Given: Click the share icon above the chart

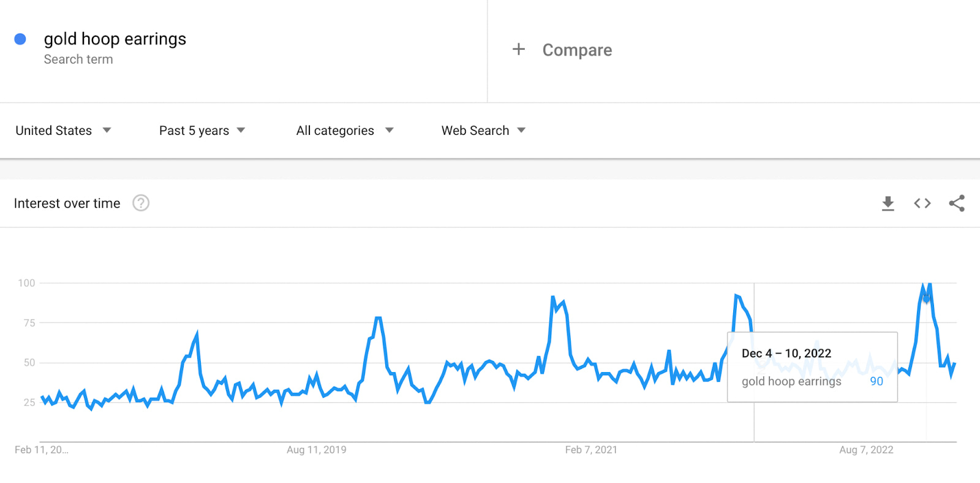Looking at the screenshot, I should click(957, 203).
